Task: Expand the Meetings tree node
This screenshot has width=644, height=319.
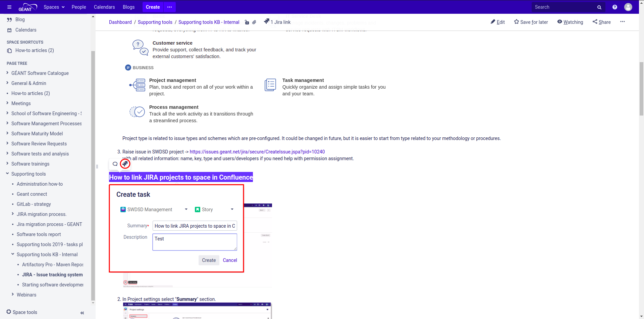Action: pyautogui.click(x=7, y=103)
